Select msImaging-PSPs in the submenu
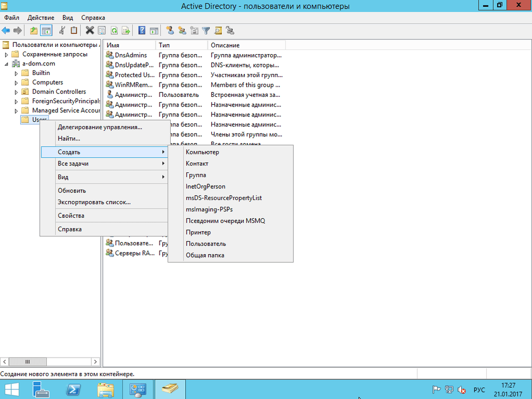This screenshot has width=532, height=399. coord(231,209)
